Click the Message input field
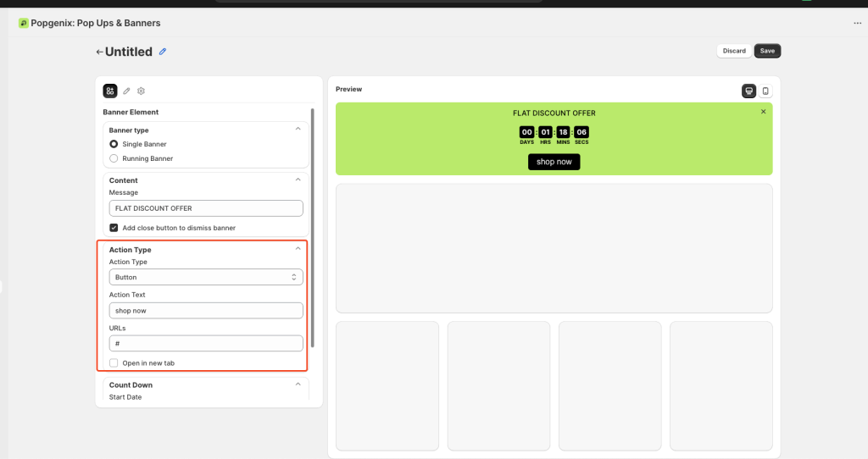This screenshot has width=868, height=459. tap(206, 208)
